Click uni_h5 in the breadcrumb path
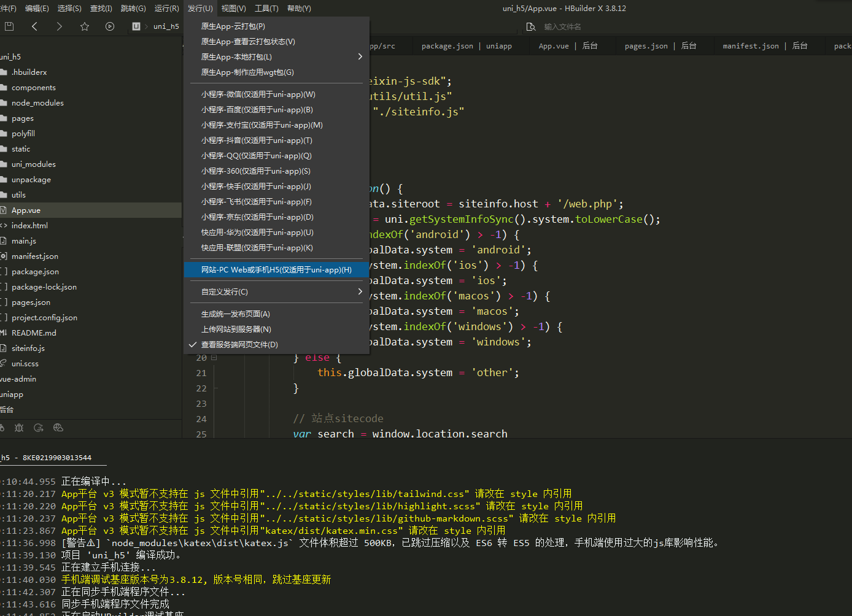Screen dimensions: 852x616 tap(166, 26)
